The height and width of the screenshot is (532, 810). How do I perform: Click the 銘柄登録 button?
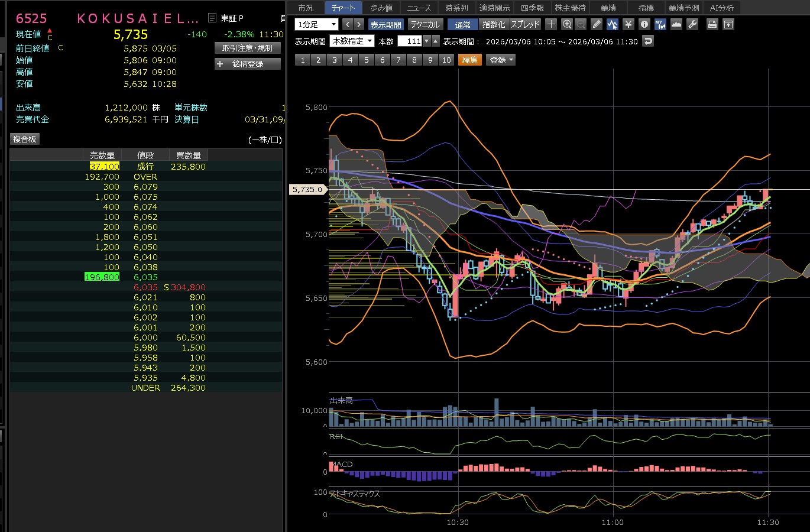248,64
